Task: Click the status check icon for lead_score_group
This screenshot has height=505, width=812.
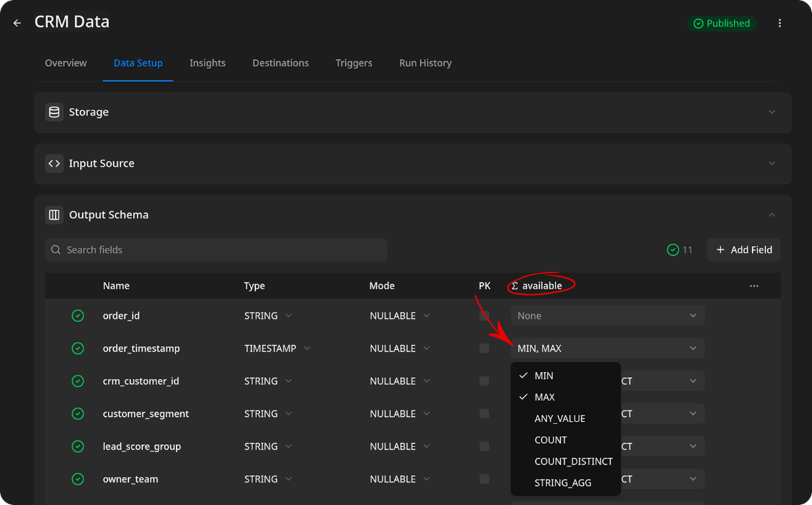Action: click(78, 446)
